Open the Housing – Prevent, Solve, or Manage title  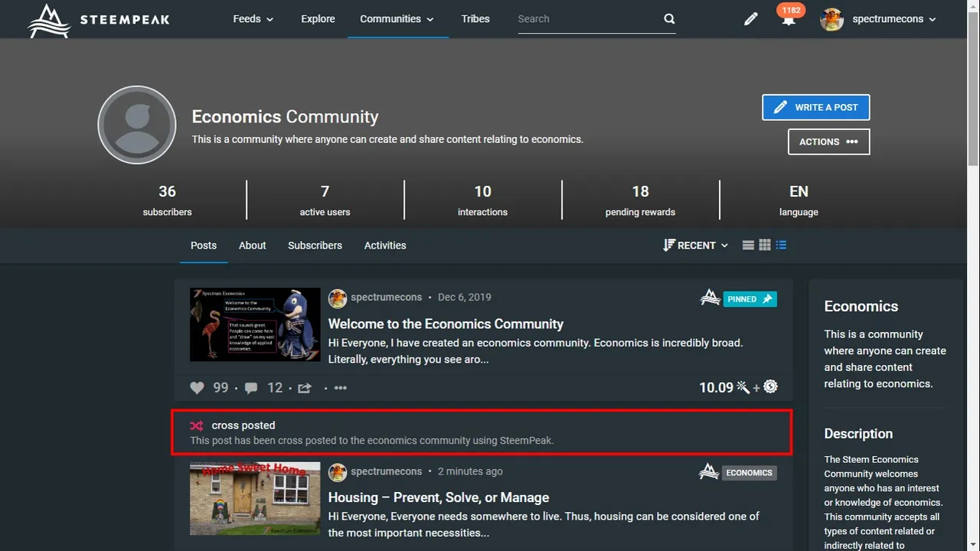(x=439, y=498)
